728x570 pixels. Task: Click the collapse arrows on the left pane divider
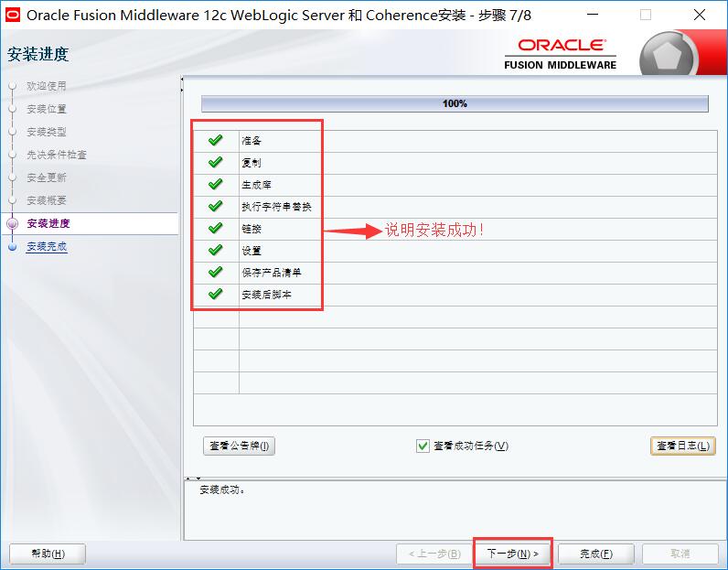pyautogui.click(x=182, y=84)
